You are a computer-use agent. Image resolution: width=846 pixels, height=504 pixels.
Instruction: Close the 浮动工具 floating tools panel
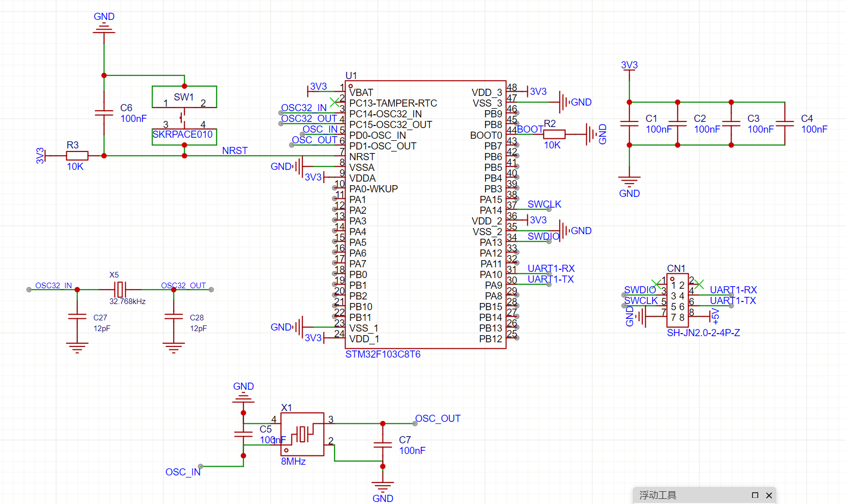coord(769,495)
